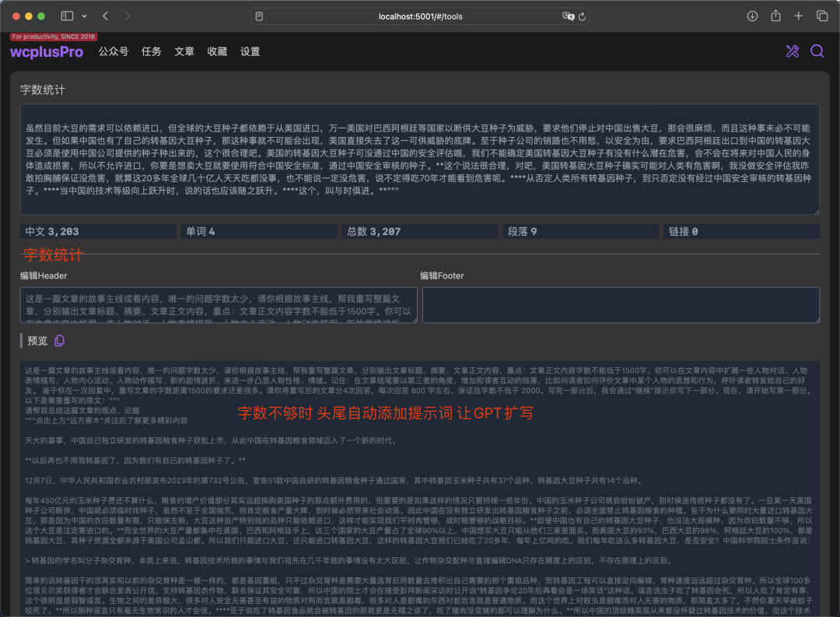Click the preview body text area
This screenshot has height=617, width=840.
click(x=420, y=488)
